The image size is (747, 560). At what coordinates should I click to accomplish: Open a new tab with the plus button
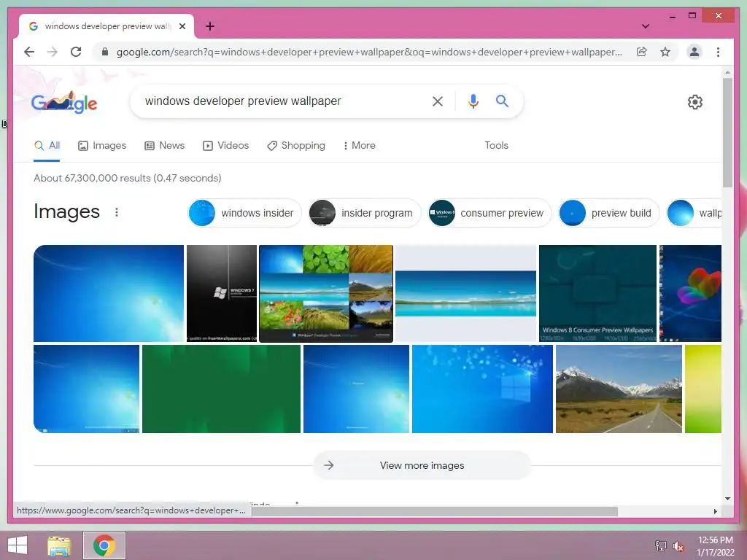(210, 26)
